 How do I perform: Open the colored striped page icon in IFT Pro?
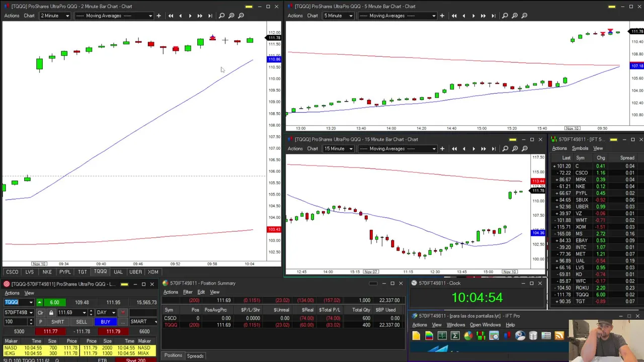(x=429, y=336)
